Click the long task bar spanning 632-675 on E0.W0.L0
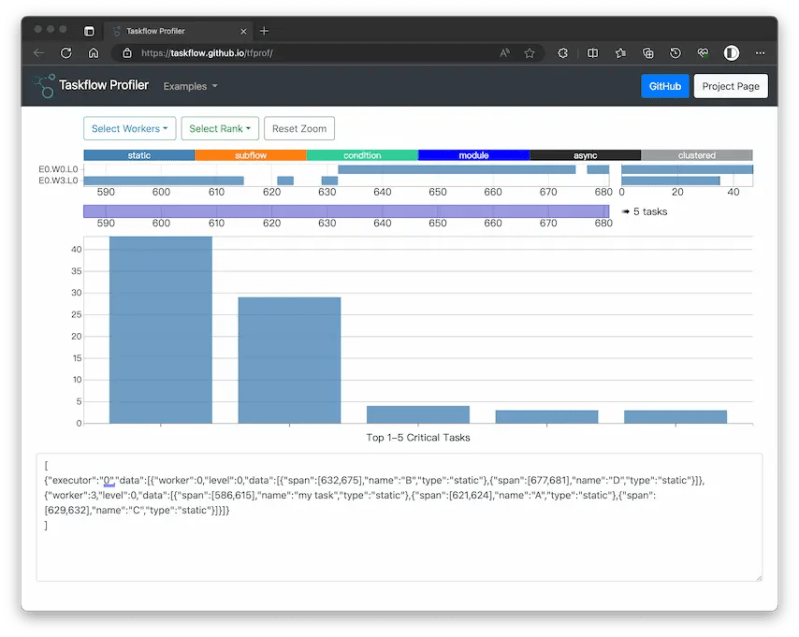The width and height of the screenshot is (799, 637). [x=457, y=169]
